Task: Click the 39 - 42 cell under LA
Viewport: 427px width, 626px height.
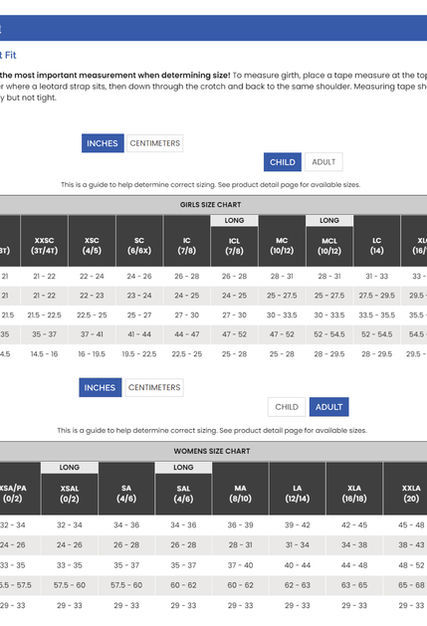Action: click(297, 525)
